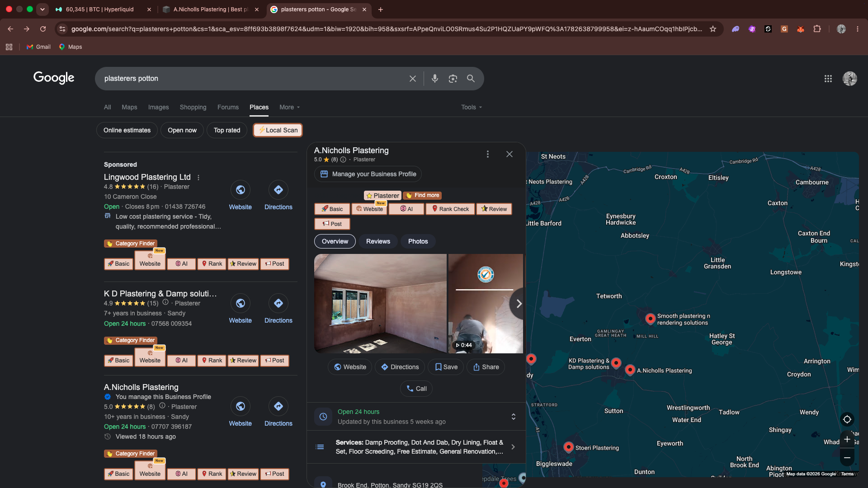Open the Chrome three-dot menu
The width and height of the screenshot is (868, 488).
click(858, 29)
